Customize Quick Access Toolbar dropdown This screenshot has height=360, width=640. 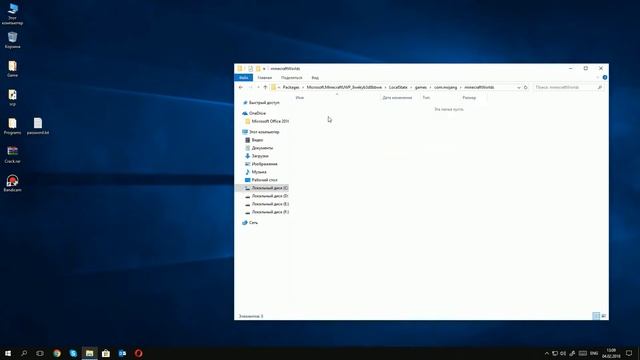pyautogui.click(x=264, y=69)
